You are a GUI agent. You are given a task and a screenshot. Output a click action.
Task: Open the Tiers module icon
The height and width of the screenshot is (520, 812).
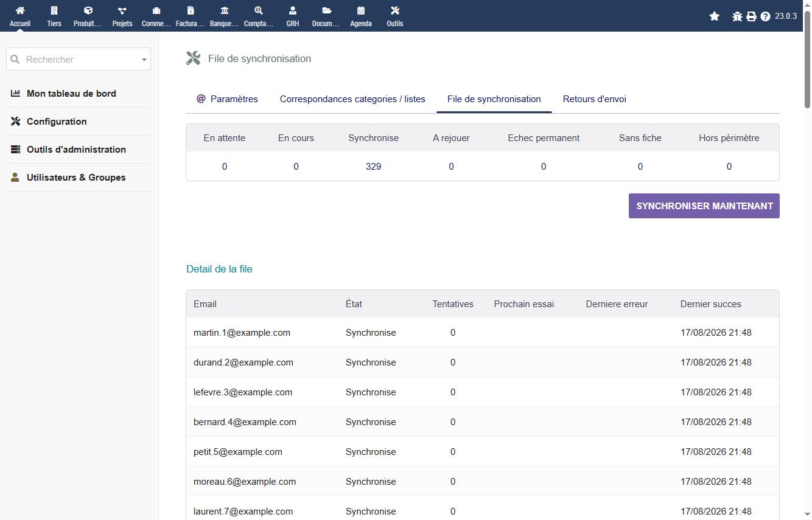[54, 10]
